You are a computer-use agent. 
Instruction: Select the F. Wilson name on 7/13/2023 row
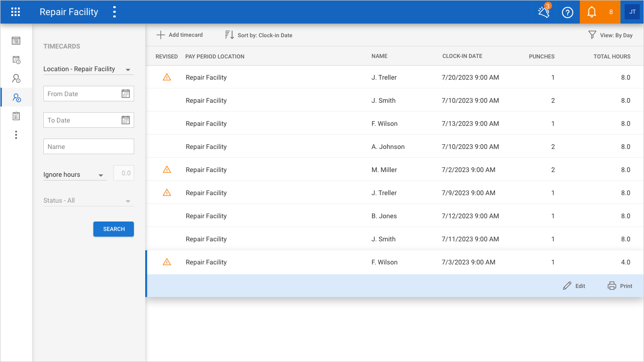[x=384, y=123]
